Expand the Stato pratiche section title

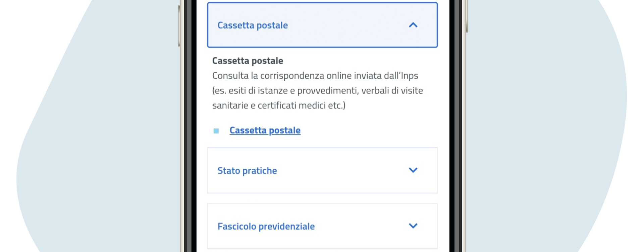pyautogui.click(x=247, y=171)
